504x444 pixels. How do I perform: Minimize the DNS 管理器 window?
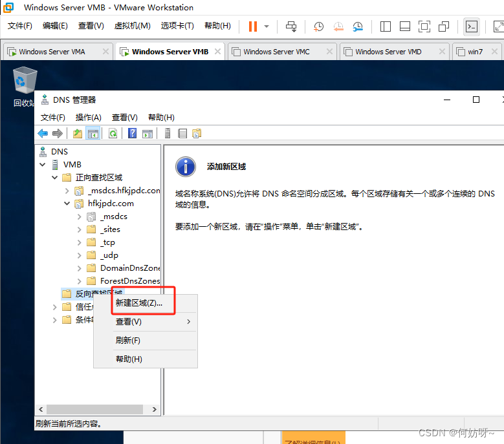coord(447,100)
